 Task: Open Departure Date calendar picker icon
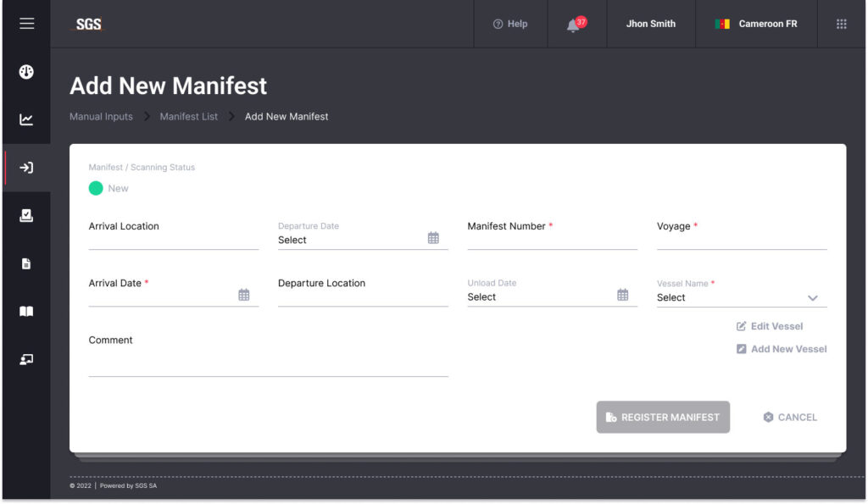(x=433, y=238)
